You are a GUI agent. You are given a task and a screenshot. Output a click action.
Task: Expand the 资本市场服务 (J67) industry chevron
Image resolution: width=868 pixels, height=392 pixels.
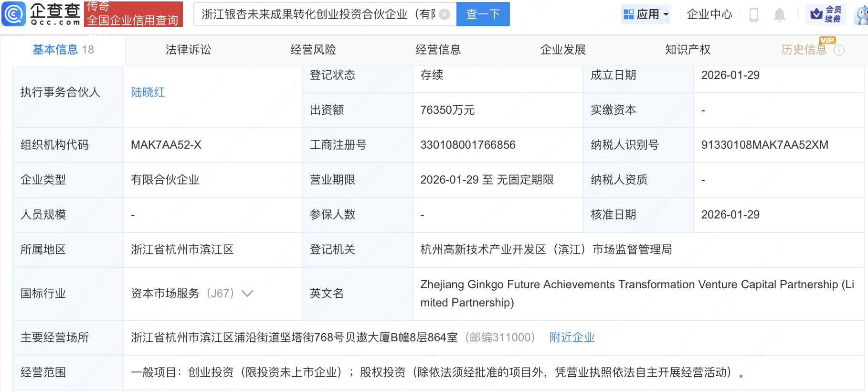pyautogui.click(x=247, y=294)
